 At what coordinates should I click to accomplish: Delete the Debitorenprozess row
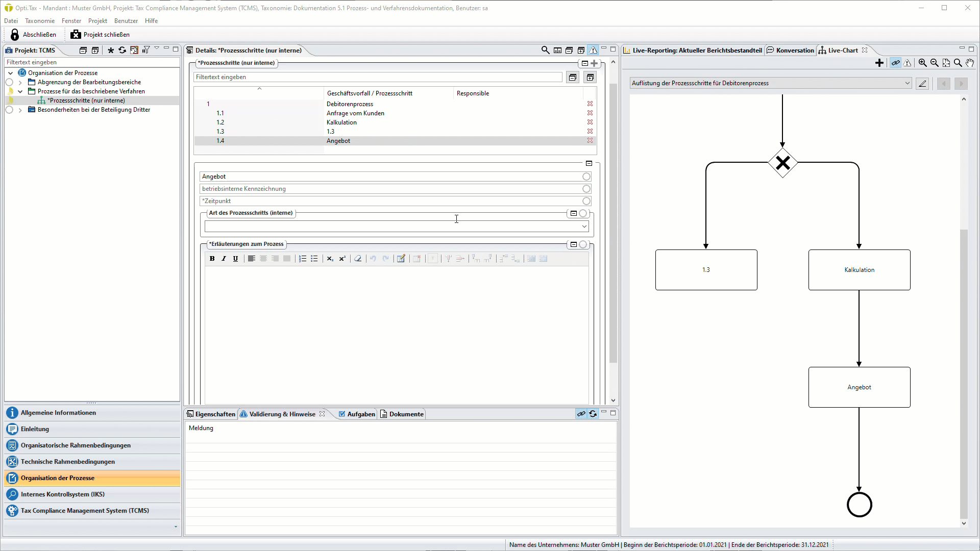pyautogui.click(x=590, y=104)
